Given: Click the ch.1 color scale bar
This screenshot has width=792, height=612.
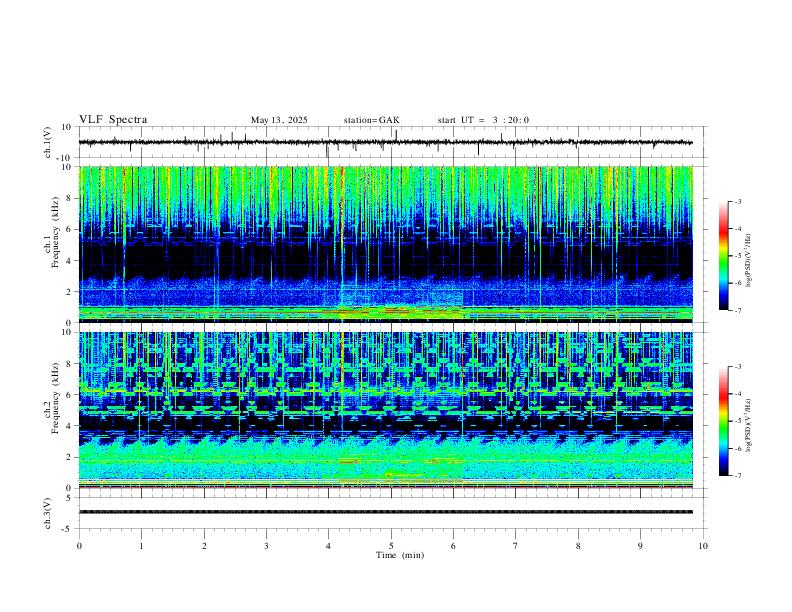Looking at the screenshot, I should (724, 256).
